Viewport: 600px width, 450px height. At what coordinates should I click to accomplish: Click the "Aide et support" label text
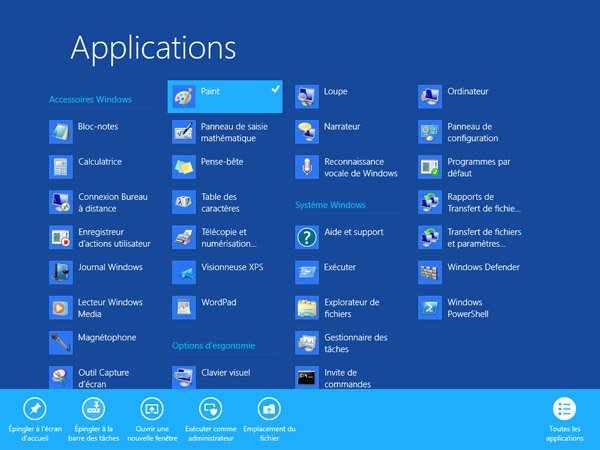354,232
